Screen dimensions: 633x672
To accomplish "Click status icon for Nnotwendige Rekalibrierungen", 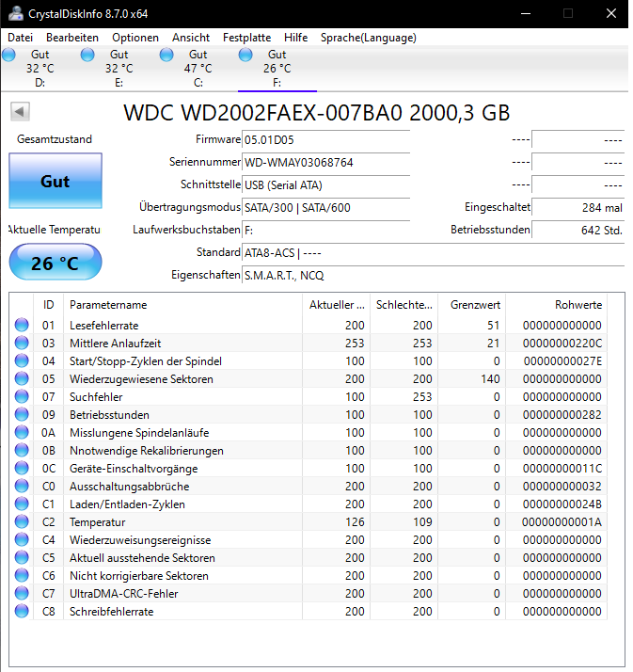I will click(22, 451).
